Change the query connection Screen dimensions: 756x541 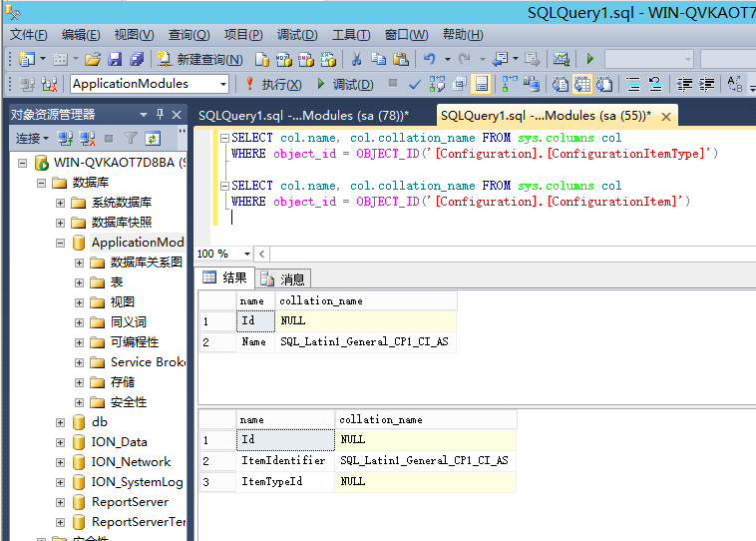[49, 85]
